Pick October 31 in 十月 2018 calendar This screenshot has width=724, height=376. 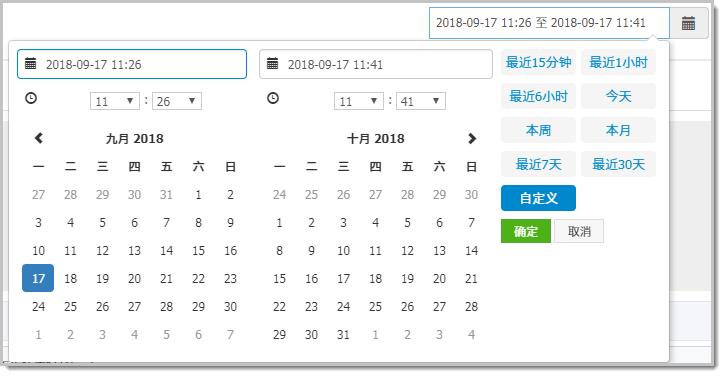(x=343, y=334)
